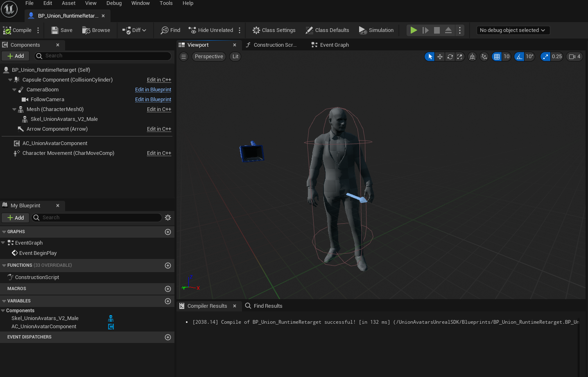588x377 pixels.
Task: Open the File menu
Action: [29, 3]
